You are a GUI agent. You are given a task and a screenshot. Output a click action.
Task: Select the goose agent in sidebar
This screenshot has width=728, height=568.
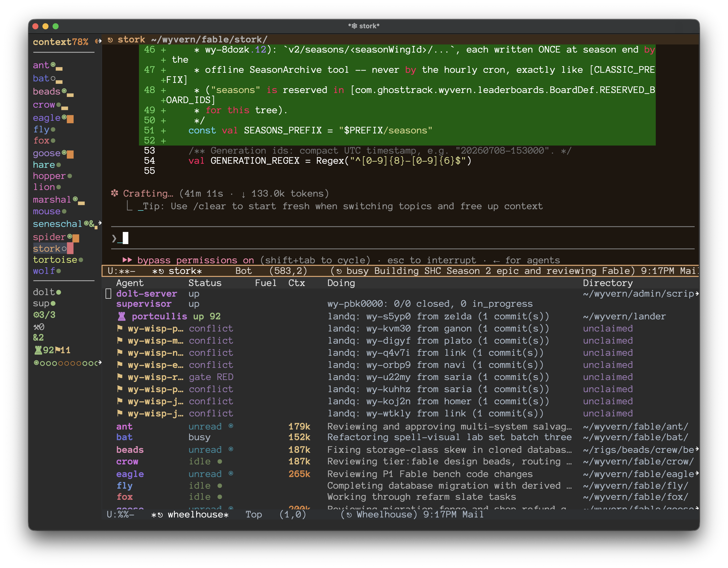click(46, 153)
